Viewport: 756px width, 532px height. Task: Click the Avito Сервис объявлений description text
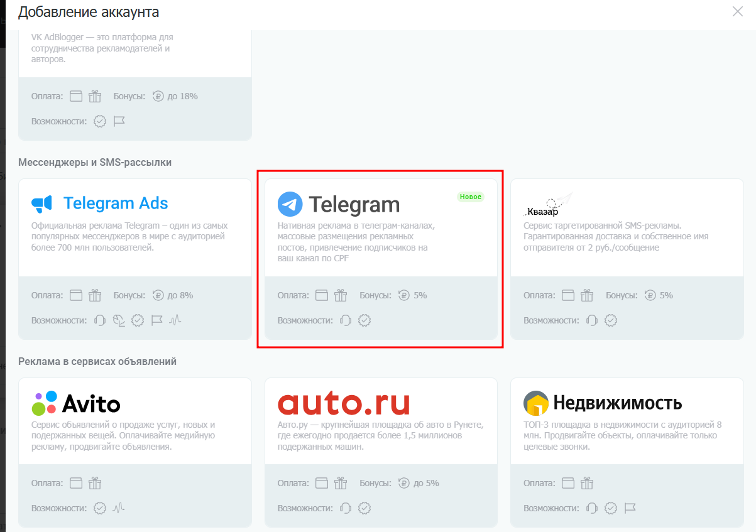(124, 436)
